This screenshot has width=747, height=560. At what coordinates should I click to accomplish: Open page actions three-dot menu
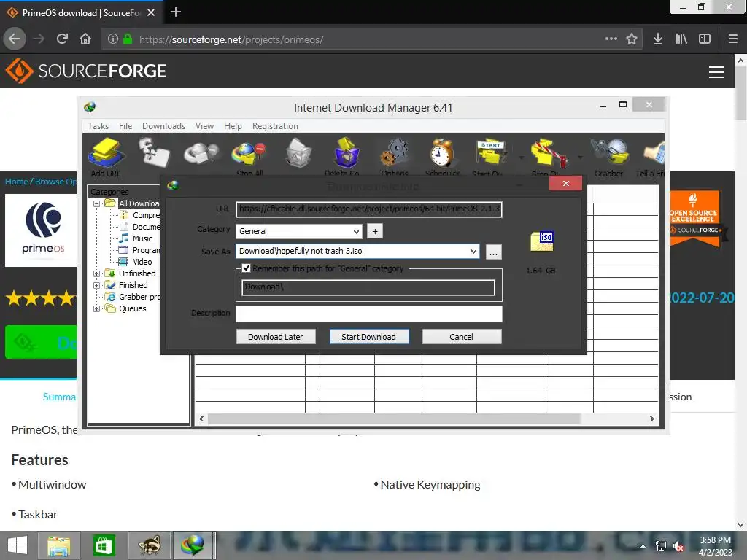click(611, 39)
